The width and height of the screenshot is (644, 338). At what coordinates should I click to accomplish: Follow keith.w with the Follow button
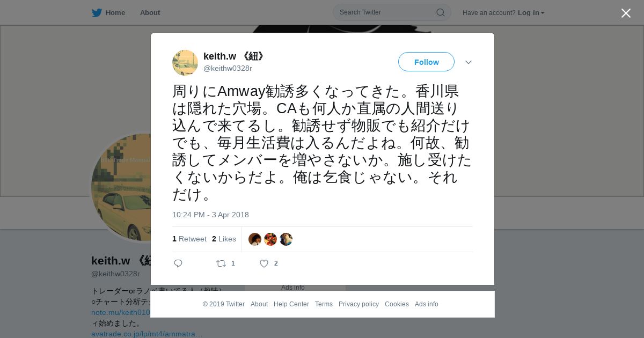point(426,62)
